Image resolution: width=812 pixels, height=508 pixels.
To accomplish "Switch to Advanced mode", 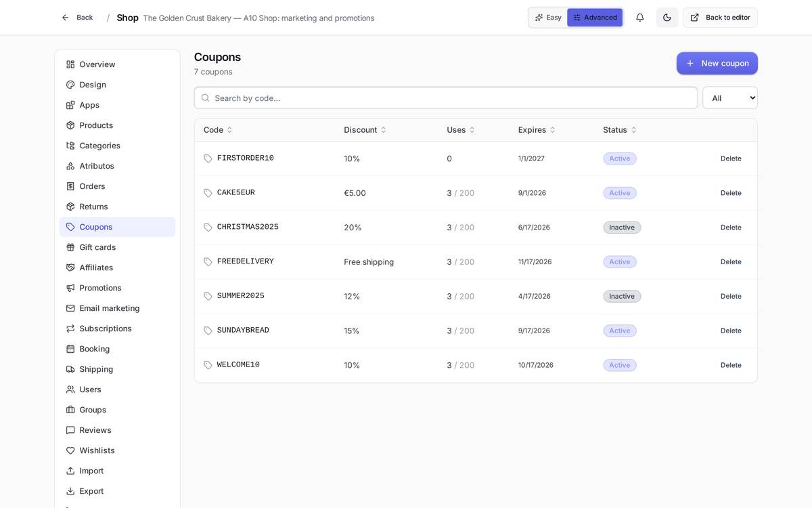I will (595, 18).
